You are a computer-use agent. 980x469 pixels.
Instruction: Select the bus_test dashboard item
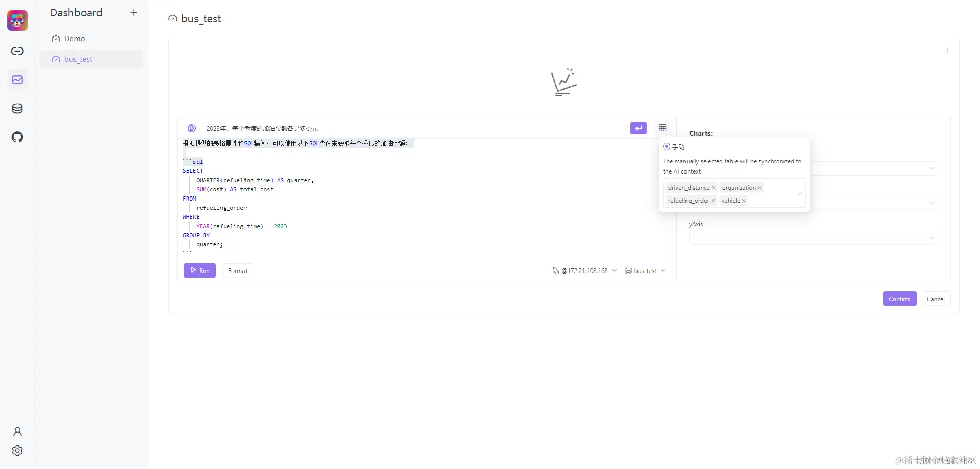(91, 59)
